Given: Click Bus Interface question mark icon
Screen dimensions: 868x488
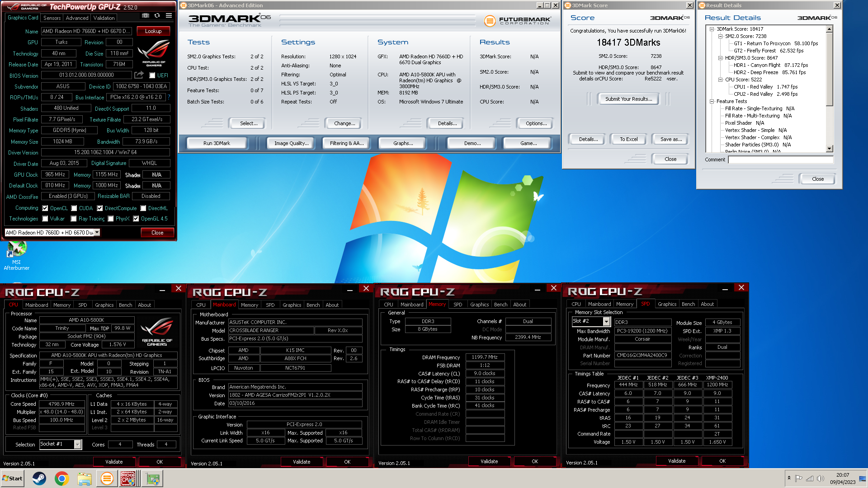Looking at the screenshot, I should [169, 97].
